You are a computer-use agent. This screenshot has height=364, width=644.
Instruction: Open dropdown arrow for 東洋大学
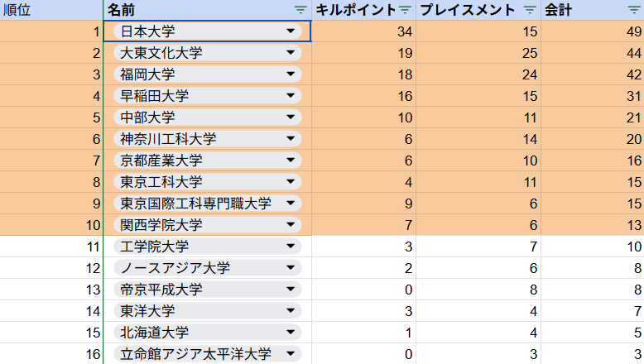(291, 311)
